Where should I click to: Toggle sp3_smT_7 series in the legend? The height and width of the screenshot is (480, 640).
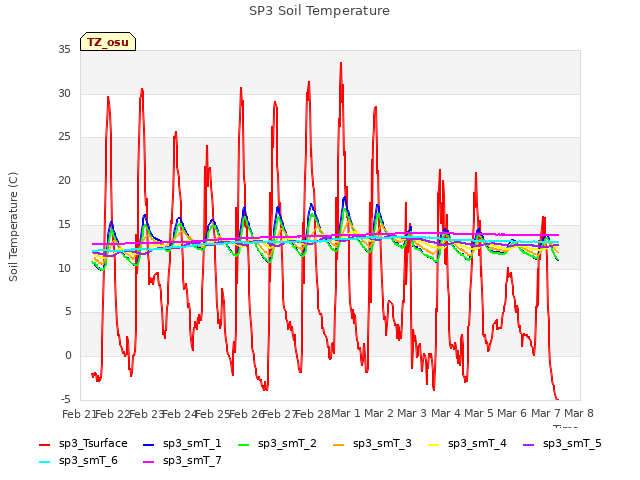point(182,461)
